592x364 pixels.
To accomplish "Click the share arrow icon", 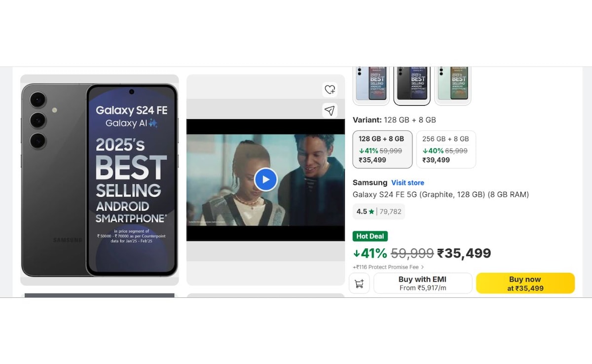I will click(x=330, y=110).
